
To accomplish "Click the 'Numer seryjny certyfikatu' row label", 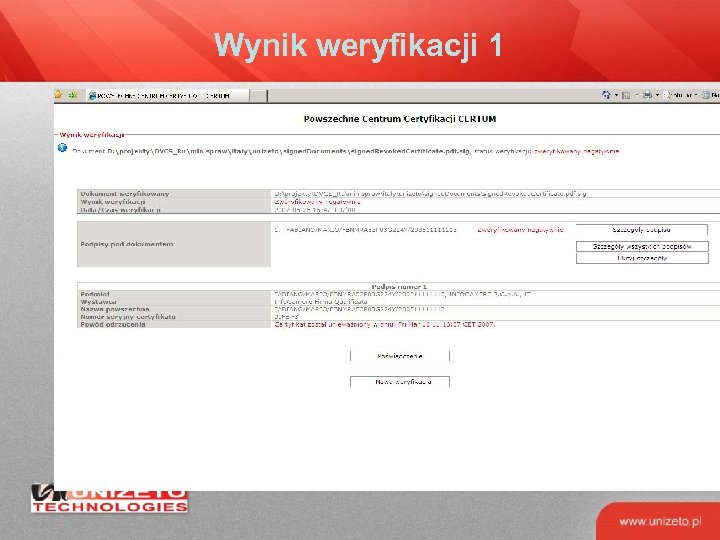I will tap(174, 317).
